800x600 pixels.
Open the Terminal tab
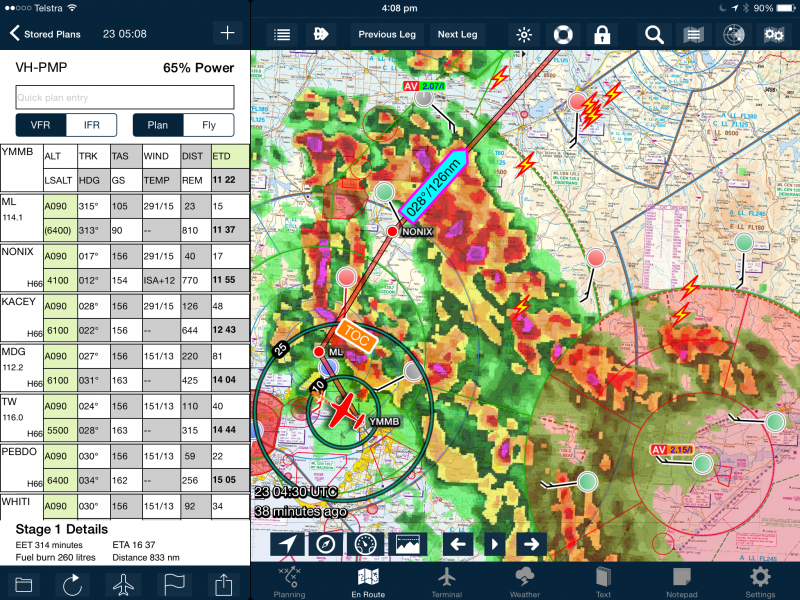pos(446,582)
